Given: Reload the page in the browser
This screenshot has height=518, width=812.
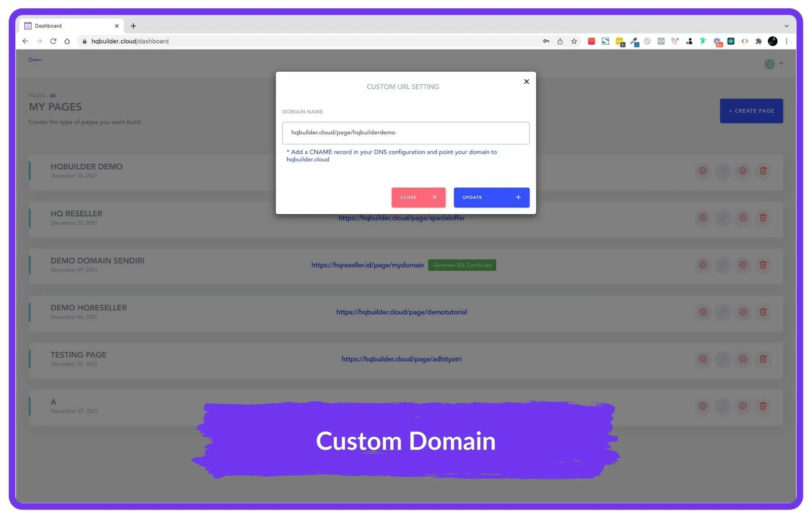Looking at the screenshot, I should tap(53, 41).
